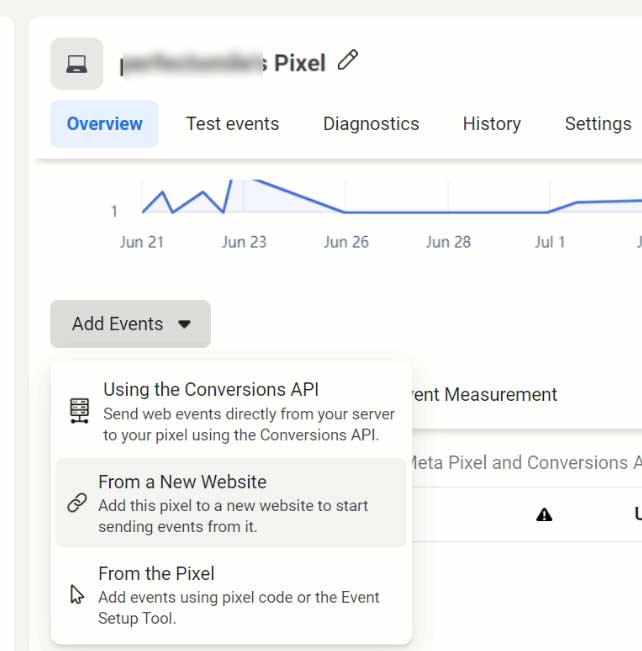The image size is (642, 651).
Task: Click the warning triangle icon in table header
Action: (x=544, y=515)
